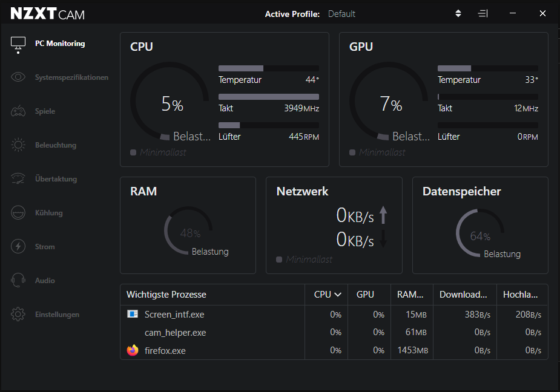Click the CPU Temperatur progress bar
The image size is (560, 392).
[x=268, y=68]
